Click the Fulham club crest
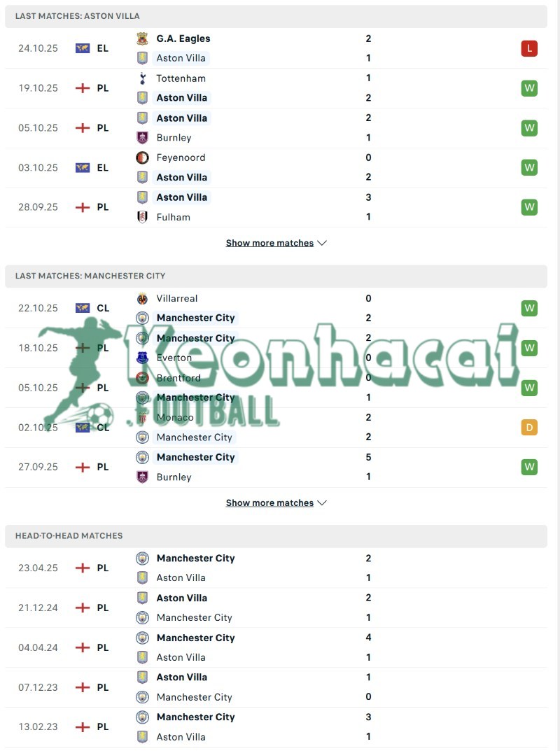Viewport: 560px width, 751px height. (143, 217)
